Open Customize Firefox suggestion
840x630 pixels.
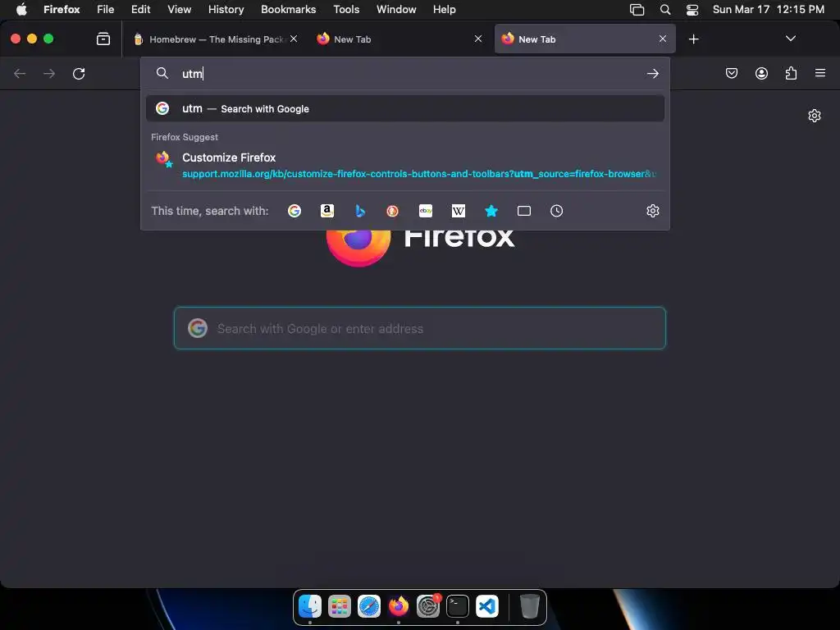coord(405,165)
